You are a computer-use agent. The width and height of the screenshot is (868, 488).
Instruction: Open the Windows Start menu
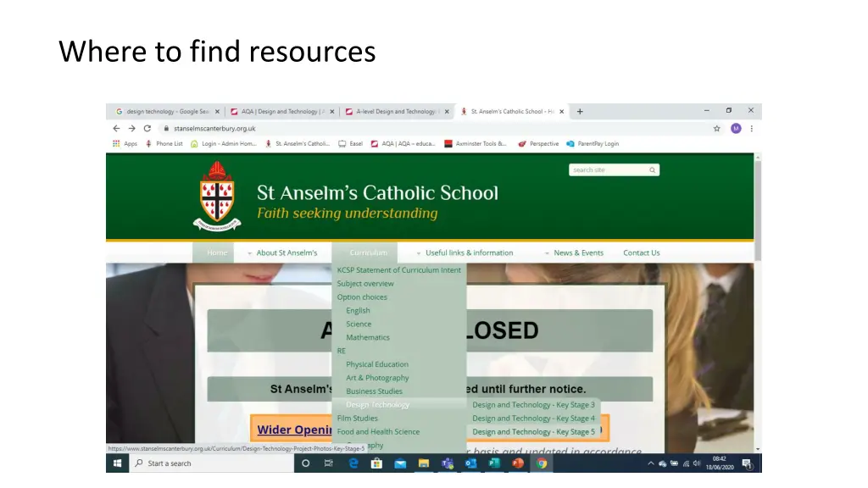click(x=117, y=463)
